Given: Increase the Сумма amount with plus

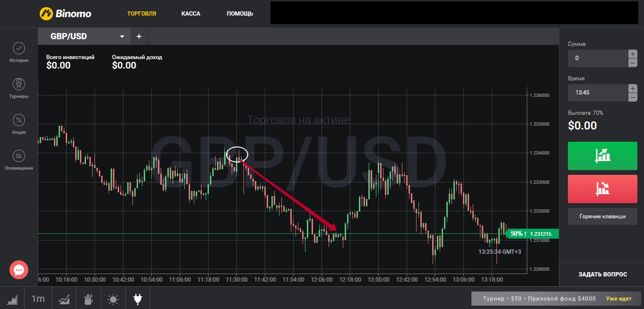Looking at the screenshot, I should click(x=633, y=54).
